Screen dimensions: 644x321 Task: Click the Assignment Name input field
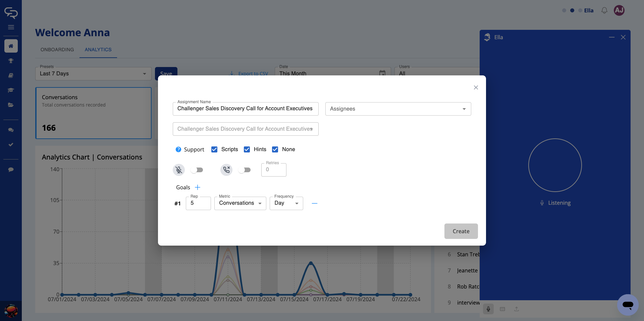(245, 109)
